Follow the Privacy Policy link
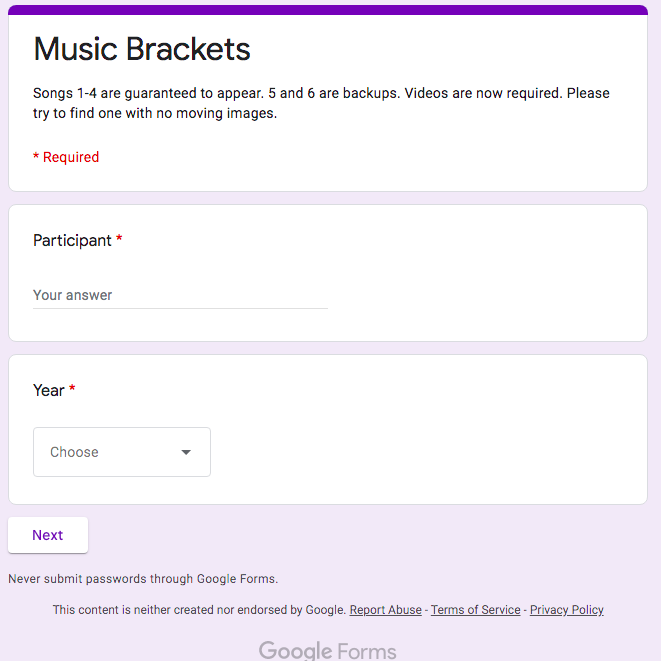 566,610
